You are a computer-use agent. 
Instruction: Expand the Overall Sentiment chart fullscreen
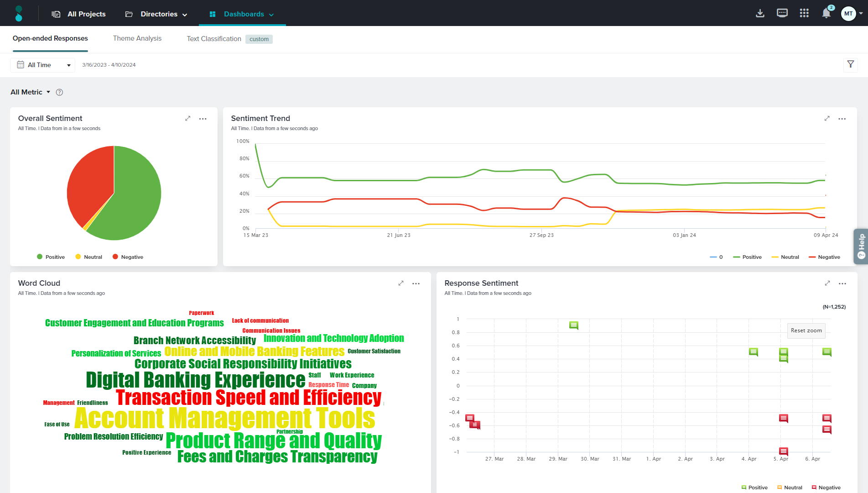click(187, 119)
